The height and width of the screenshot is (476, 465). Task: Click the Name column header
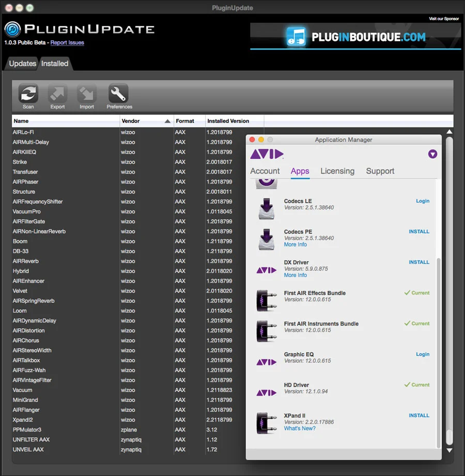66,121
